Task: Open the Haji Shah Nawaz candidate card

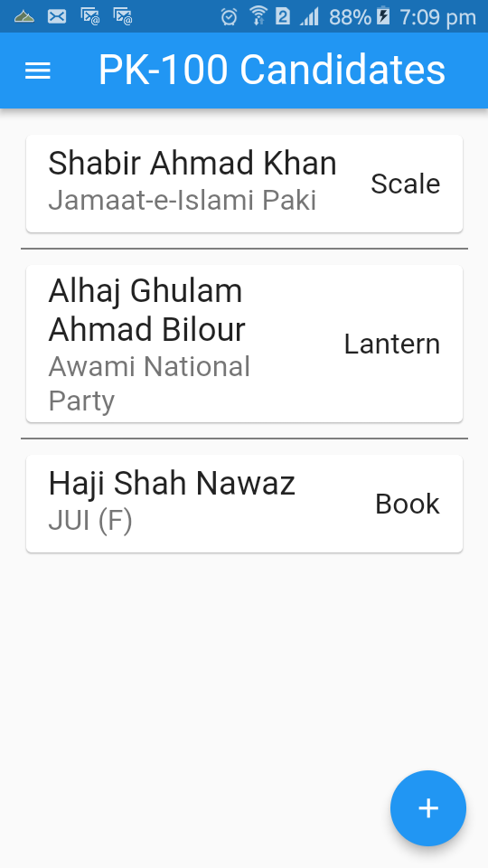Action: (x=244, y=504)
